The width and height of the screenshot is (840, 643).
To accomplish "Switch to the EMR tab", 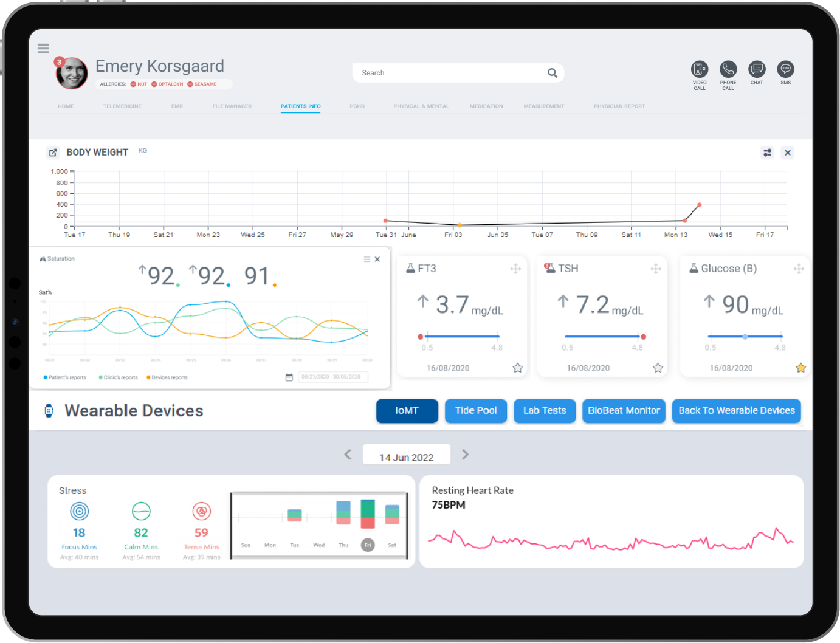I will [x=177, y=106].
